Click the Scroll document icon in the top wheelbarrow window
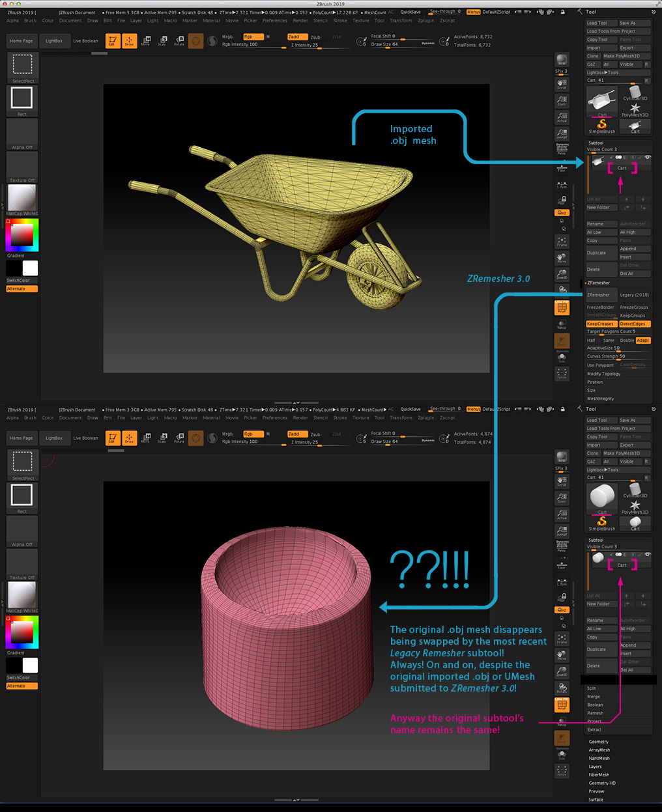Viewport: 662px width, 812px height. [x=562, y=84]
